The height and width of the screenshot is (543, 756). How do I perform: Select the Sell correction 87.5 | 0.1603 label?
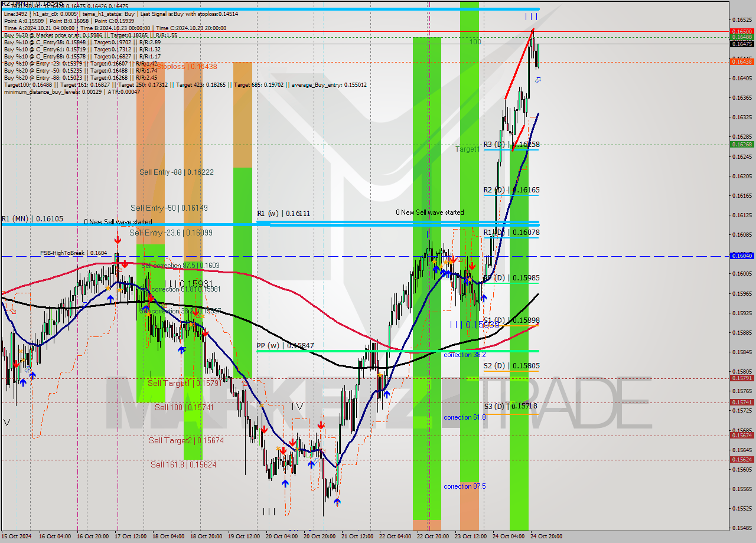tap(180, 266)
